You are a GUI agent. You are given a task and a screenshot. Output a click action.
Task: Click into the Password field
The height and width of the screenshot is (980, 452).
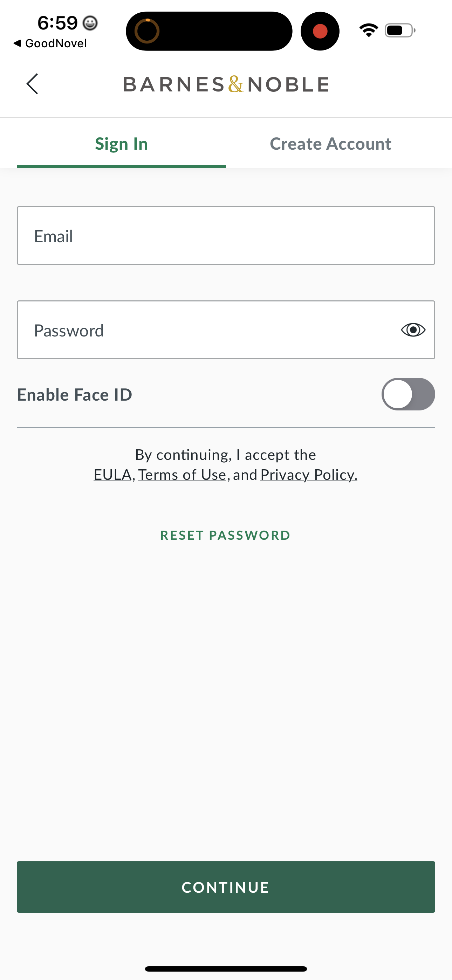click(205, 330)
